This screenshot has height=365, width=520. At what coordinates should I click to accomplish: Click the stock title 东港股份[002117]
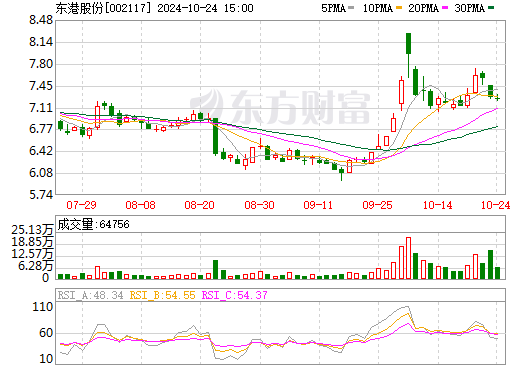[104, 8]
